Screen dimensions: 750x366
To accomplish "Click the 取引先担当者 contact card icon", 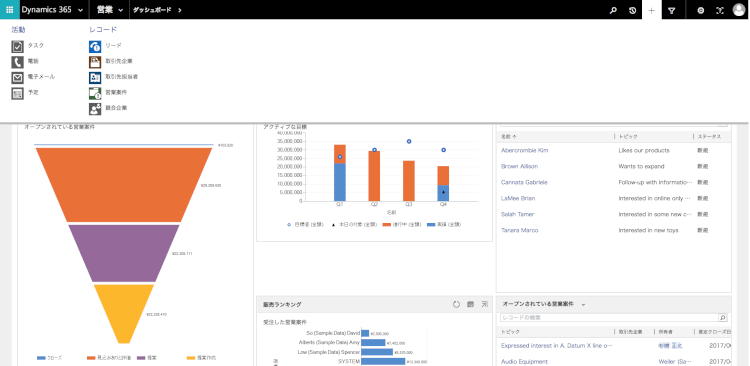I will (x=95, y=78).
